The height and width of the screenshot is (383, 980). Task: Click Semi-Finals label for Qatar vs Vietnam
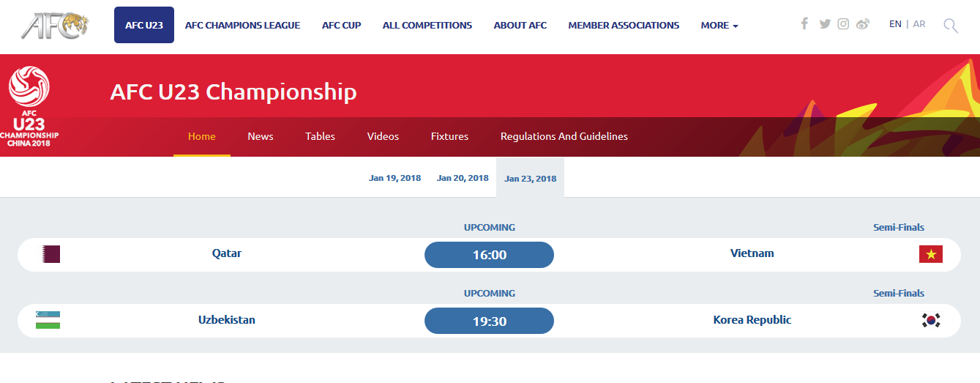pyautogui.click(x=899, y=228)
